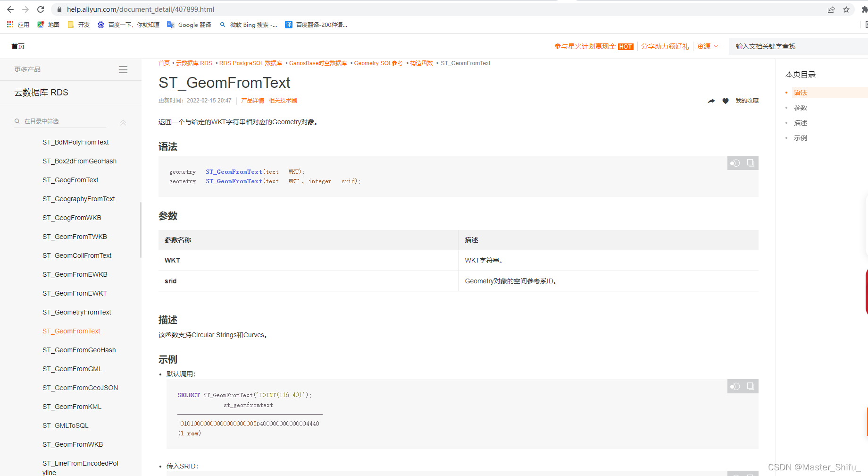Jump to 参数 section in page contents
This screenshot has height=476, width=868.
pos(801,108)
